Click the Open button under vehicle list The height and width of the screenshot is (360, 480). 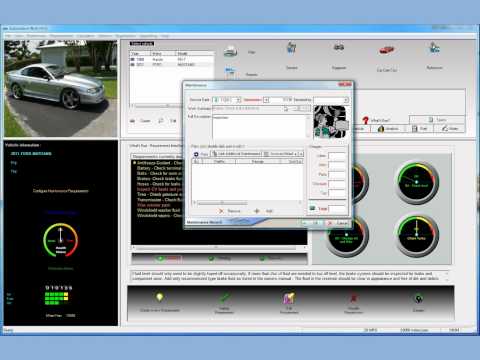pyautogui.click(x=140, y=121)
